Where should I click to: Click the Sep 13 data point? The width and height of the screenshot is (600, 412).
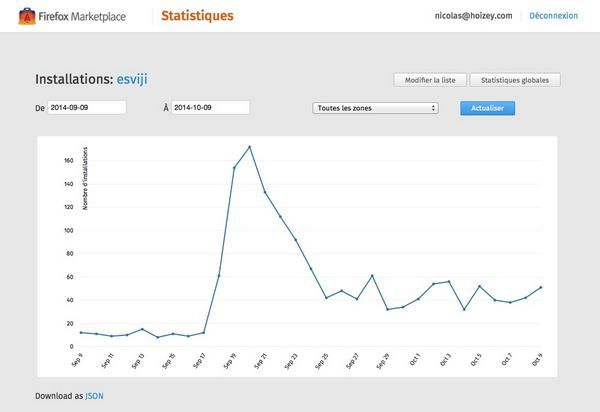coord(142,329)
